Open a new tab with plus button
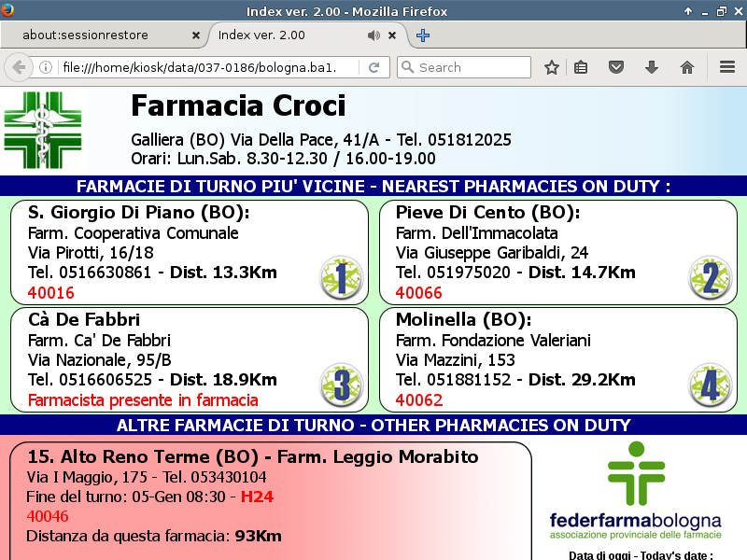 pos(423,35)
